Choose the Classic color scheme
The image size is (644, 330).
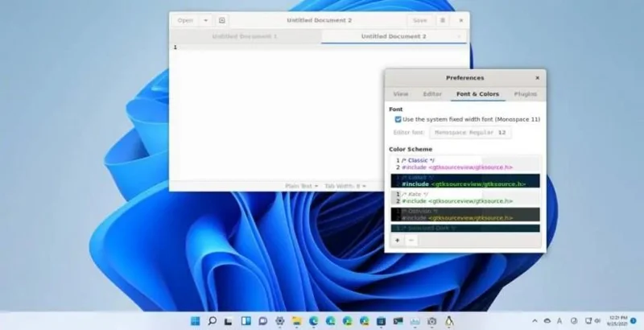point(465,163)
